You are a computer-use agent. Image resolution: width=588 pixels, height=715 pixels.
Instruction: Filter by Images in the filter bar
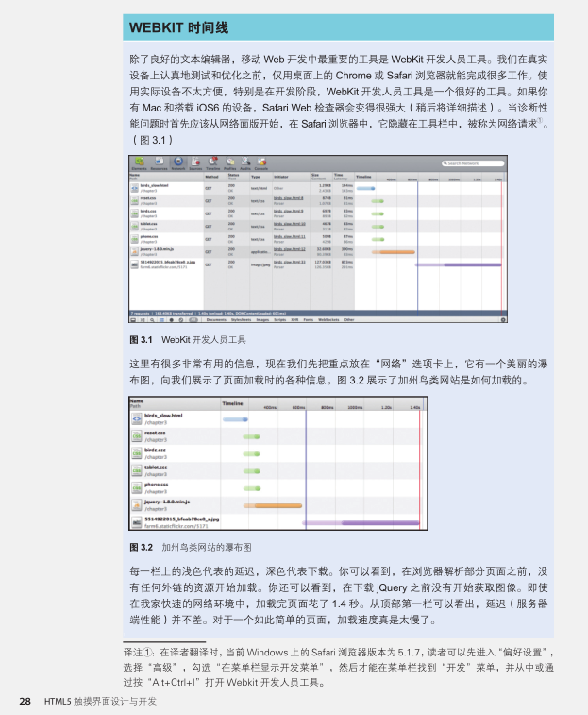coord(262,319)
